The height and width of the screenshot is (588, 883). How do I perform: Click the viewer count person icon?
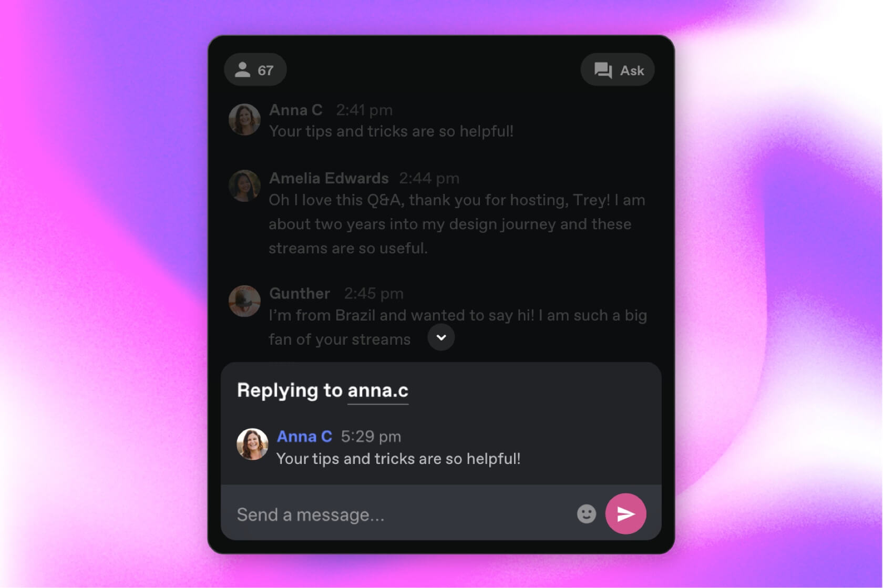click(242, 70)
